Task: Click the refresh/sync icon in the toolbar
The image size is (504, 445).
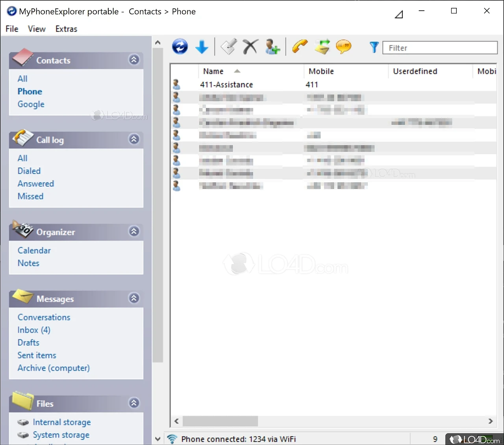Action: tap(180, 46)
